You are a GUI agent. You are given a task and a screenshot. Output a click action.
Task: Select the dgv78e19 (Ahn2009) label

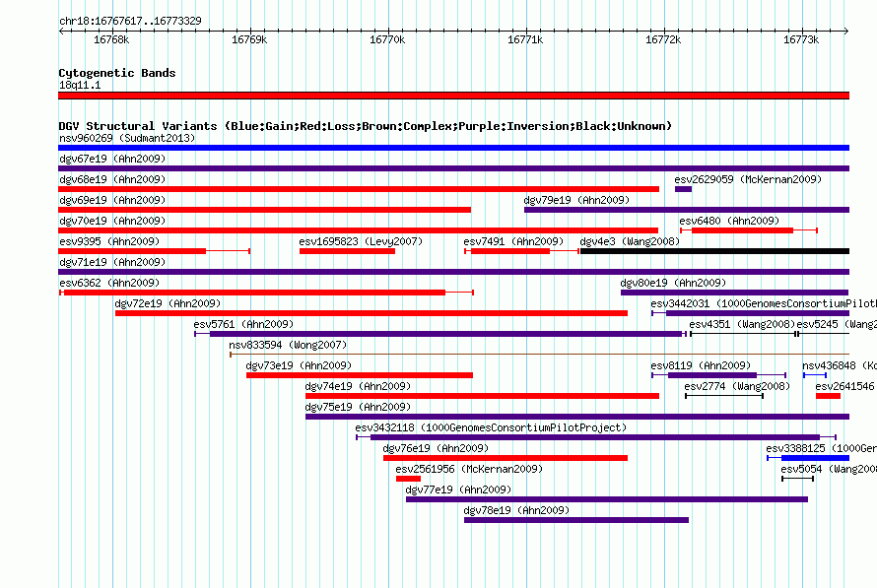[x=516, y=510]
